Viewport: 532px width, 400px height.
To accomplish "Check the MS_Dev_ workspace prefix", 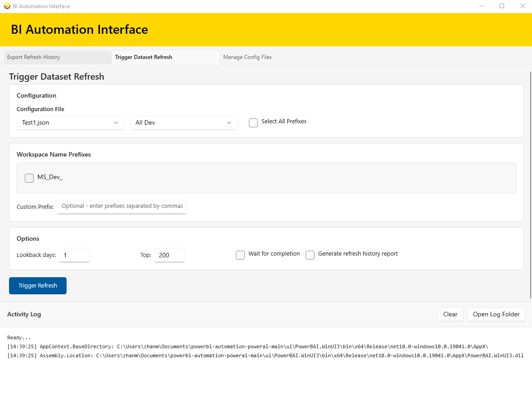I will (29, 178).
